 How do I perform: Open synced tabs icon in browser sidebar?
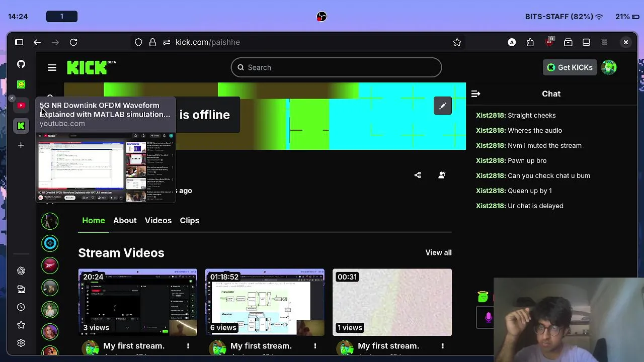coord(21,289)
